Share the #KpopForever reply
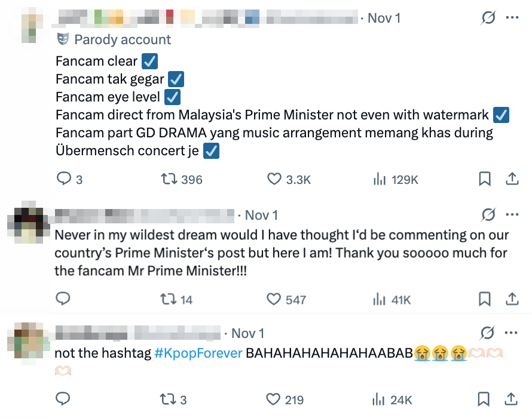532x418 pixels. (x=512, y=399)
